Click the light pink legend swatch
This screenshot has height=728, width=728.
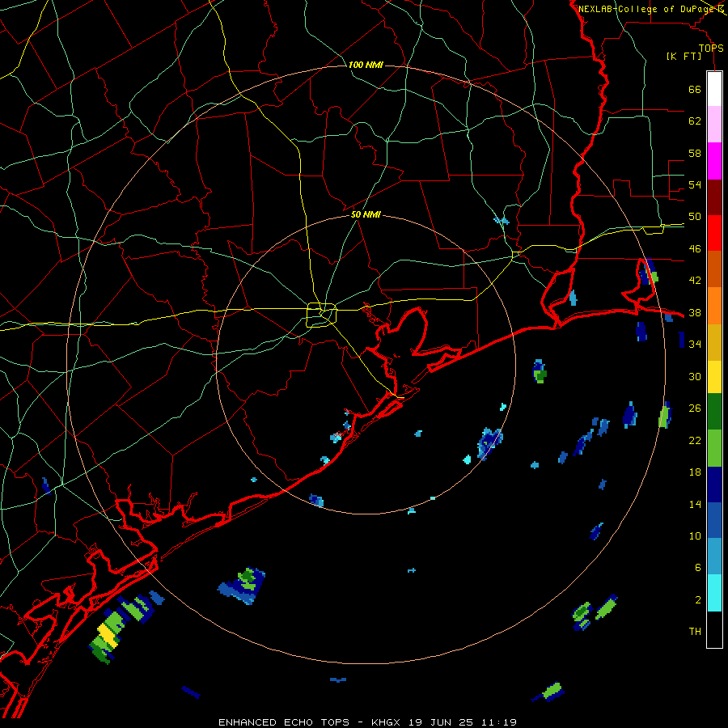714,124
